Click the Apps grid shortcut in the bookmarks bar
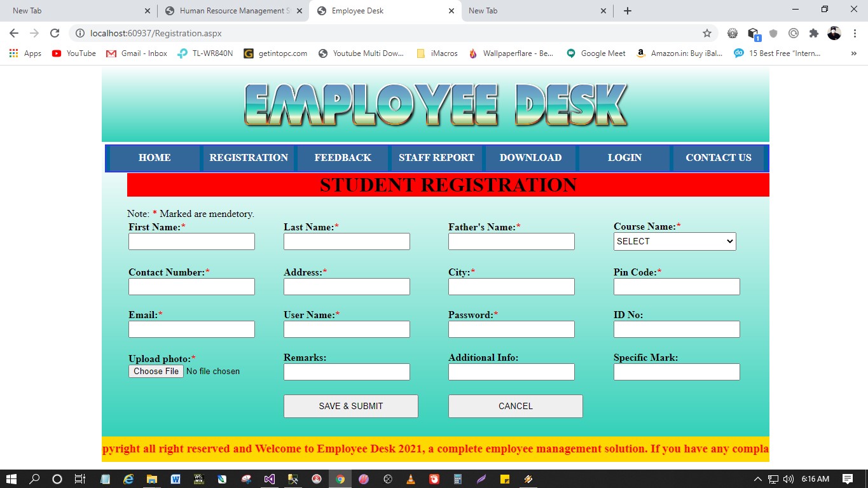The width and height of the screenshot is (868, 488). (25, 53)
